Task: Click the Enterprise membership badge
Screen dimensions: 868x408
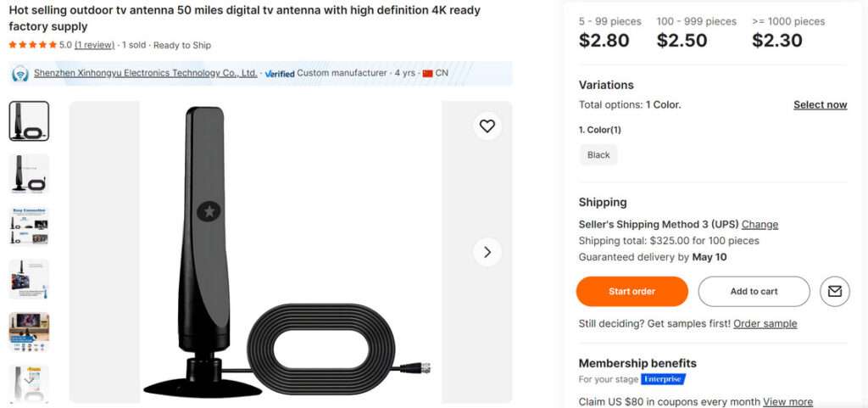Action: 663,379
